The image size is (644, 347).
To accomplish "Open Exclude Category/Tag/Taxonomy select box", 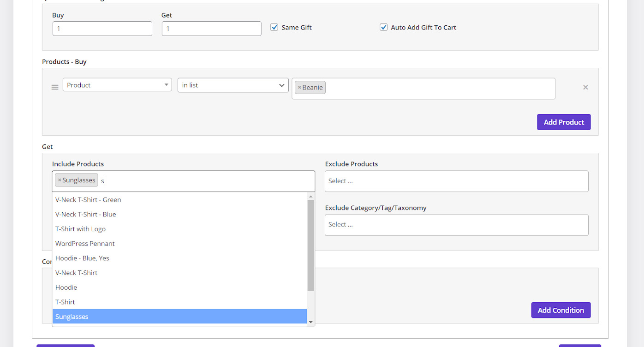I will click(x=456, y=225).
